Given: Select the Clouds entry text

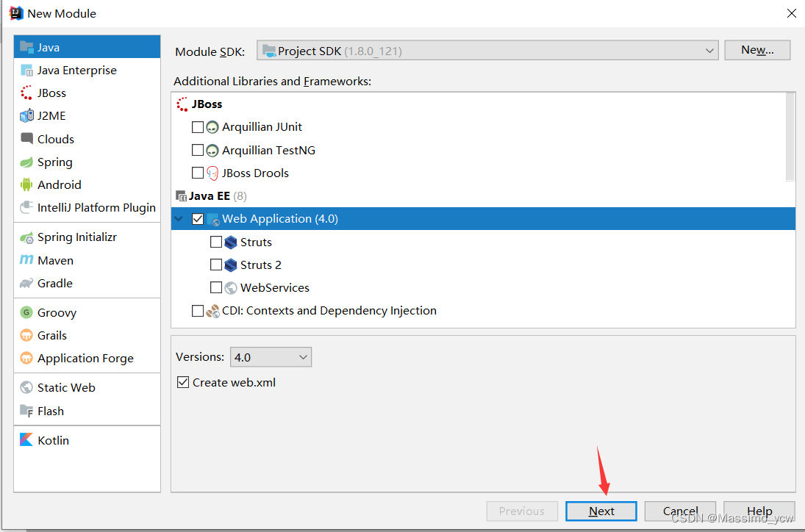Looking at the screenshot, I should tap(55, 139).
